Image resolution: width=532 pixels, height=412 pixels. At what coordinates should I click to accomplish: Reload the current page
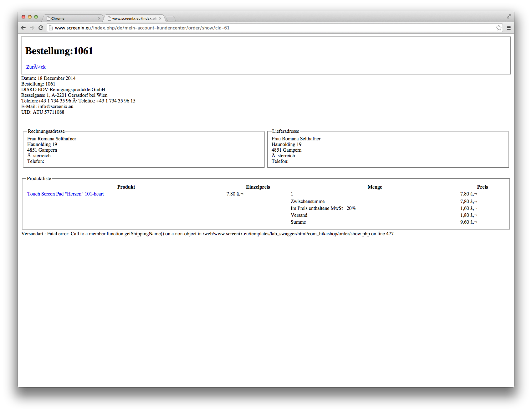point(41,28)
